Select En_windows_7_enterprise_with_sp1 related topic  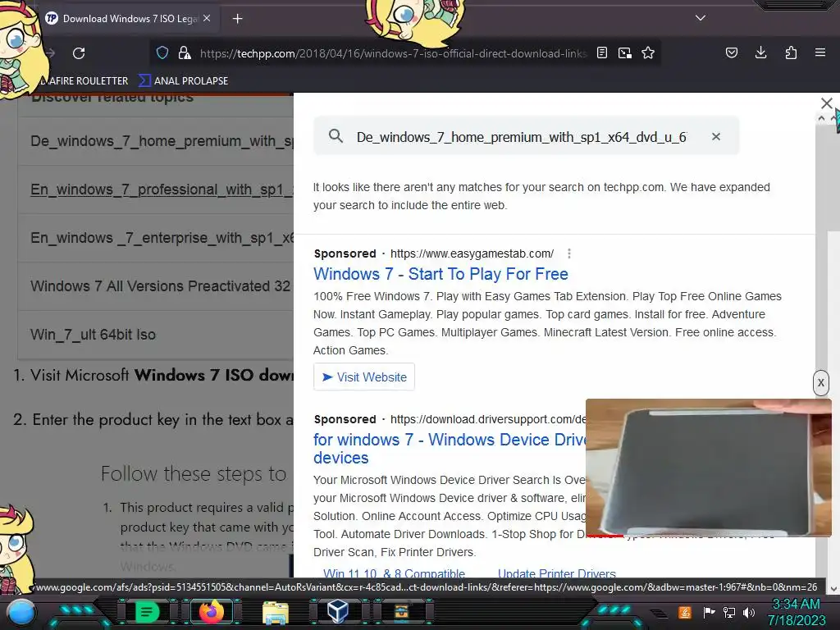(x=156, y=238)
